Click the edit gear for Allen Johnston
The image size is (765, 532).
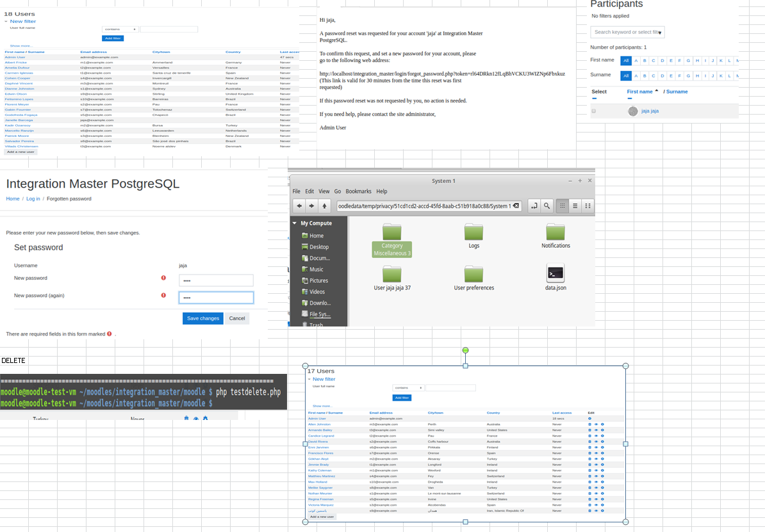602,424
